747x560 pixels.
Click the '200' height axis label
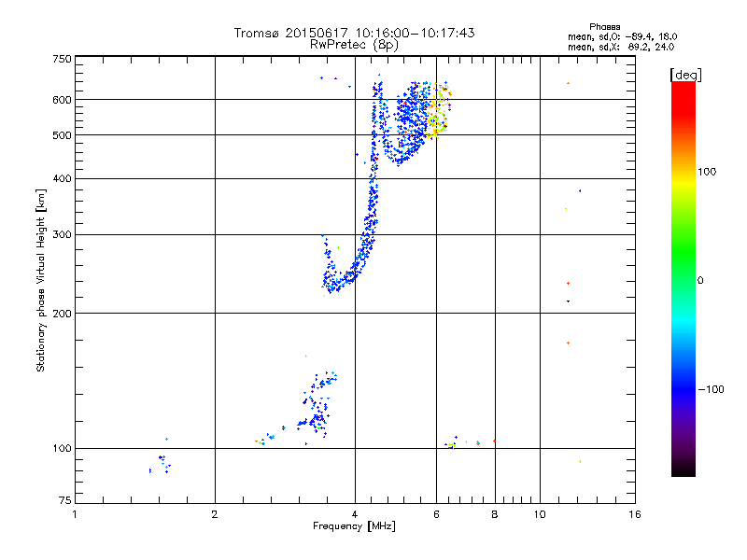point(62,314)
